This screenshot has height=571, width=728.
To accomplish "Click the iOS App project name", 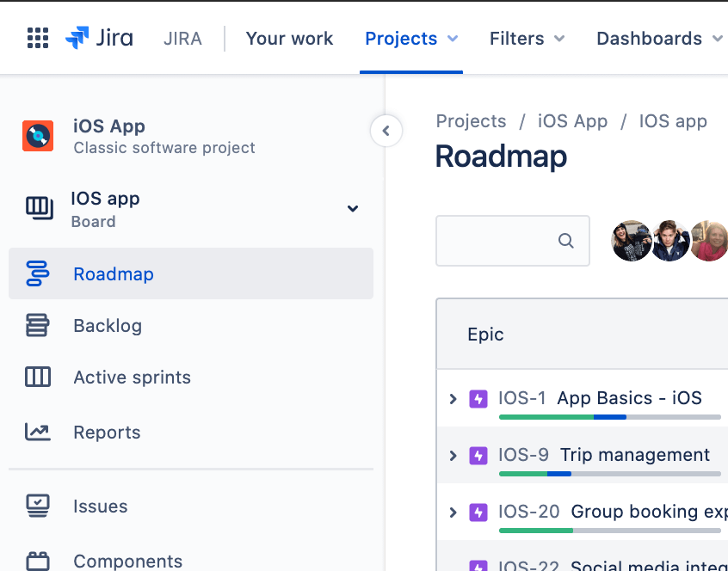I will point(109,126).
